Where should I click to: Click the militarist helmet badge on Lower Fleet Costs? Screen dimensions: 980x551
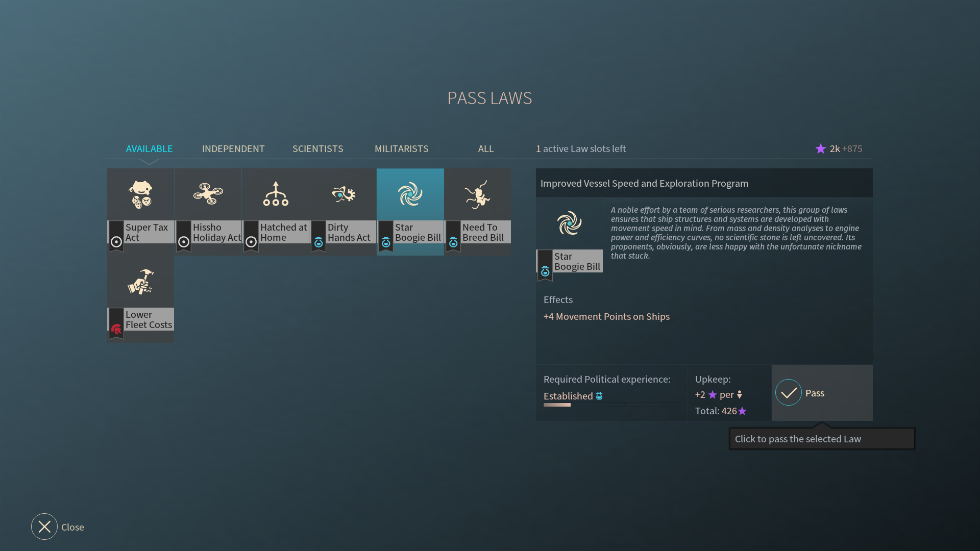point(116,330)
